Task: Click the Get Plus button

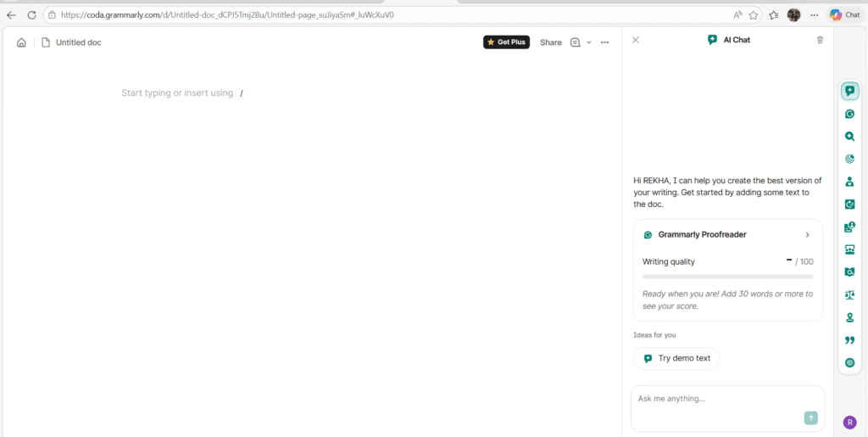Action: (506, 42)
